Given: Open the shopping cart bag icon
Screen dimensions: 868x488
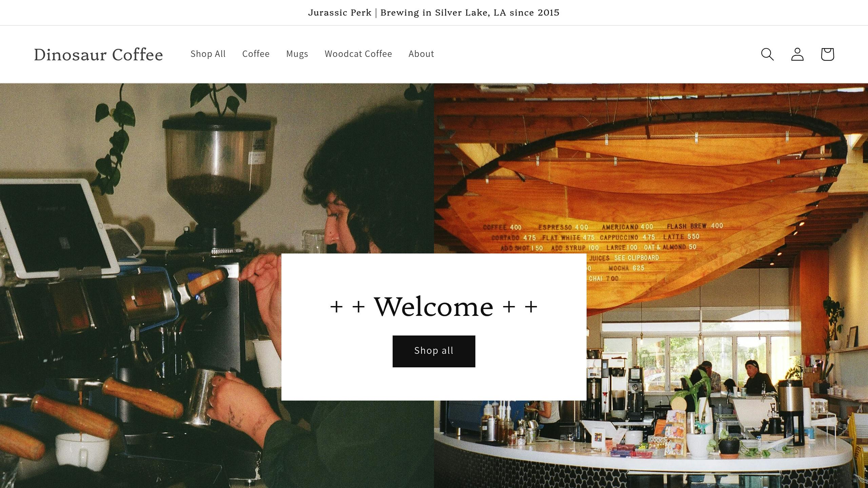Looking at the screenshot, I should pos(827,54).
